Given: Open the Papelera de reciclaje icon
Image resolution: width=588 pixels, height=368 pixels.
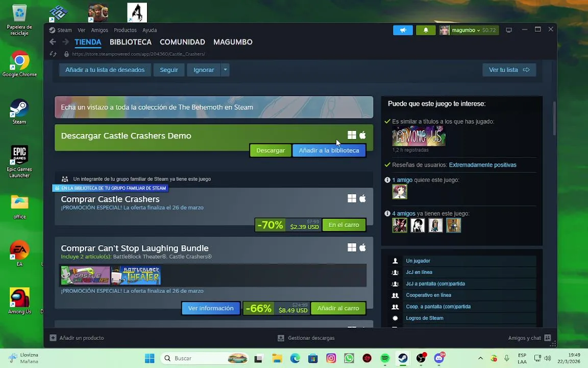Looking at the screenshot, I should (19, 19).
